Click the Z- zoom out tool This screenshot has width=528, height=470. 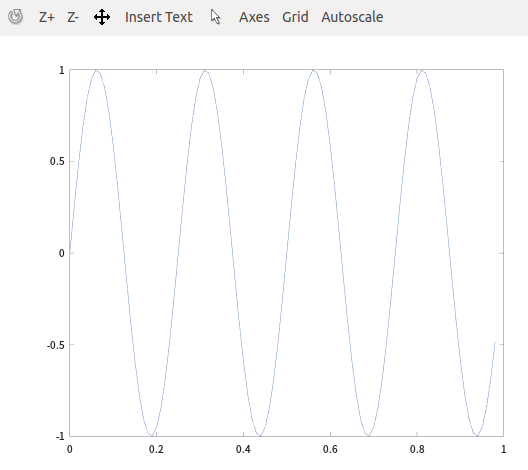(73, 17)
